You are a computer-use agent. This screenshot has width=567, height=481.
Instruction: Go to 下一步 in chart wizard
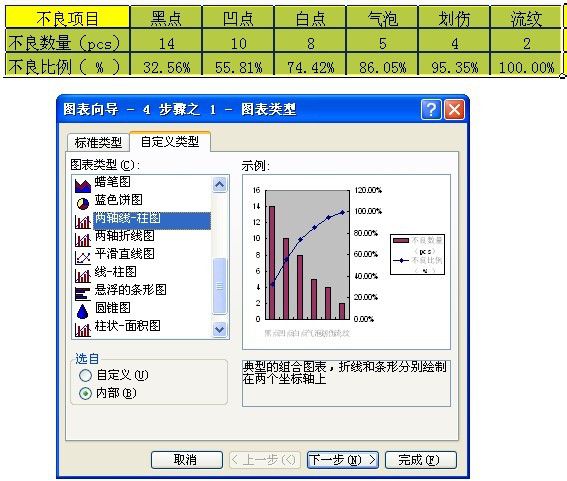342,460
